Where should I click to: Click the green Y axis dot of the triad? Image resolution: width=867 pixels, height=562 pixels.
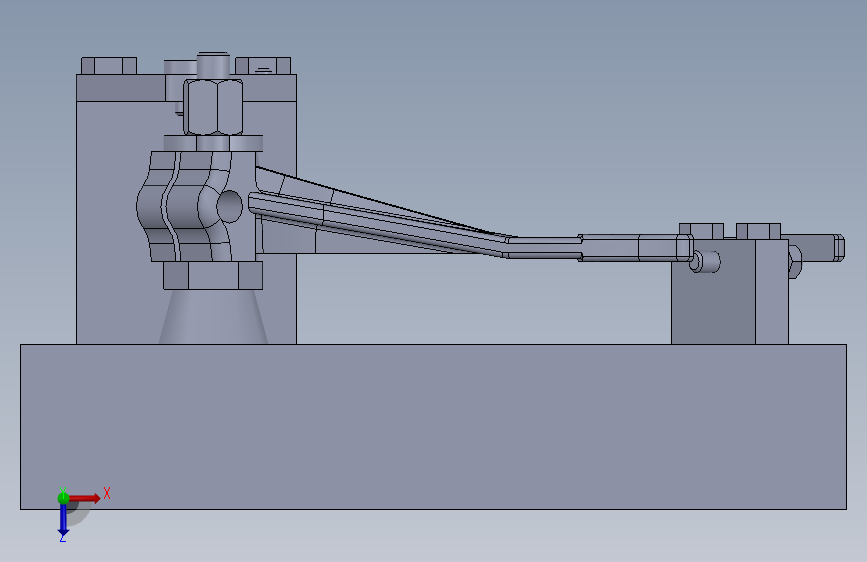[63, 498]
